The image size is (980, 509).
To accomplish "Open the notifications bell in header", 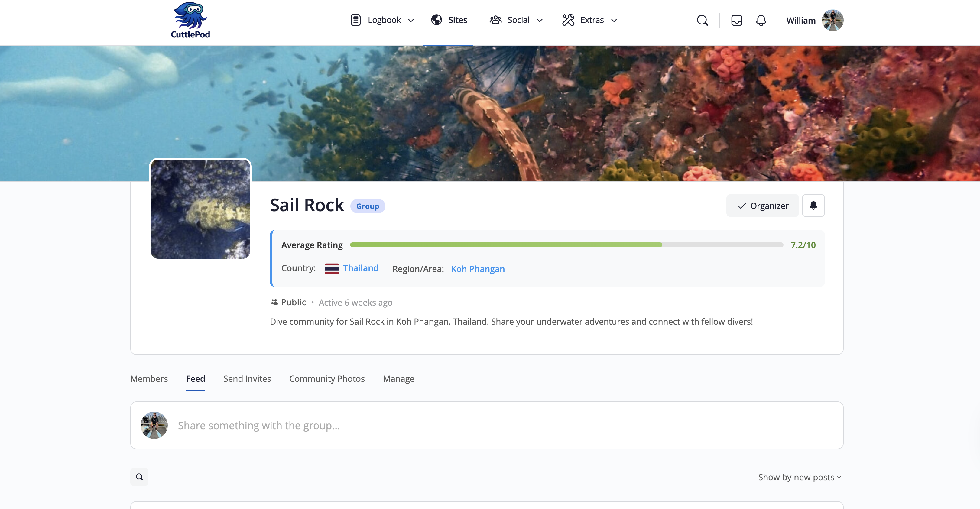I will pos(761,20).
